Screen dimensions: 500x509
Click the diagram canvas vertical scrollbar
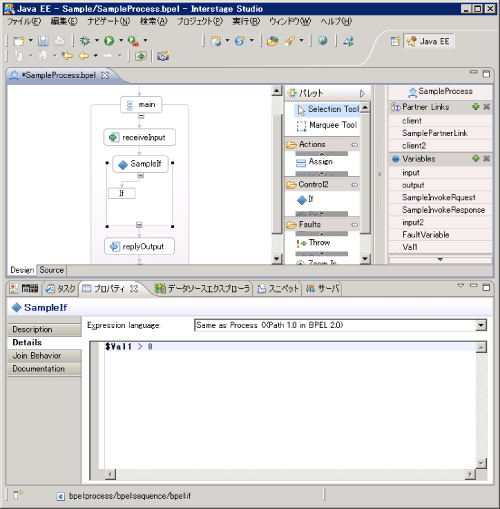coord(277,175)
